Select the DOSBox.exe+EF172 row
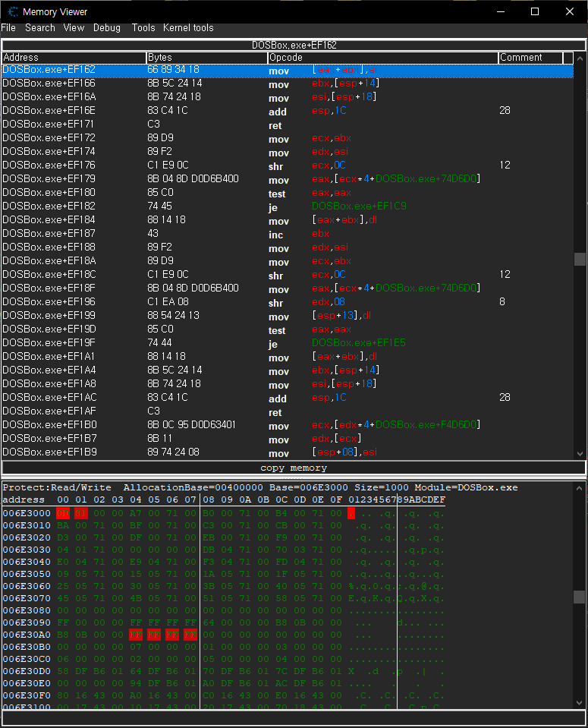 [x=288, y=138]
